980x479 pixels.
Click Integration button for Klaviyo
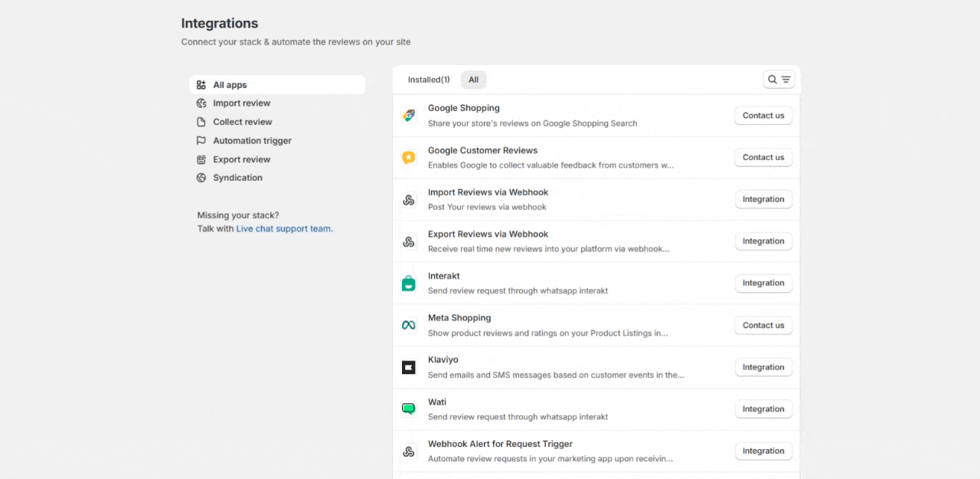(763, 367)
